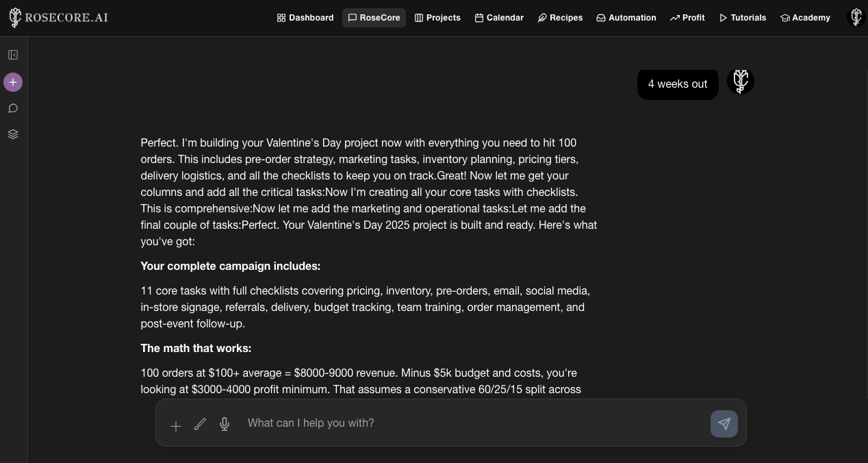
Task: Click the attachment plus icon in chat box
Action: pos(176,426)
